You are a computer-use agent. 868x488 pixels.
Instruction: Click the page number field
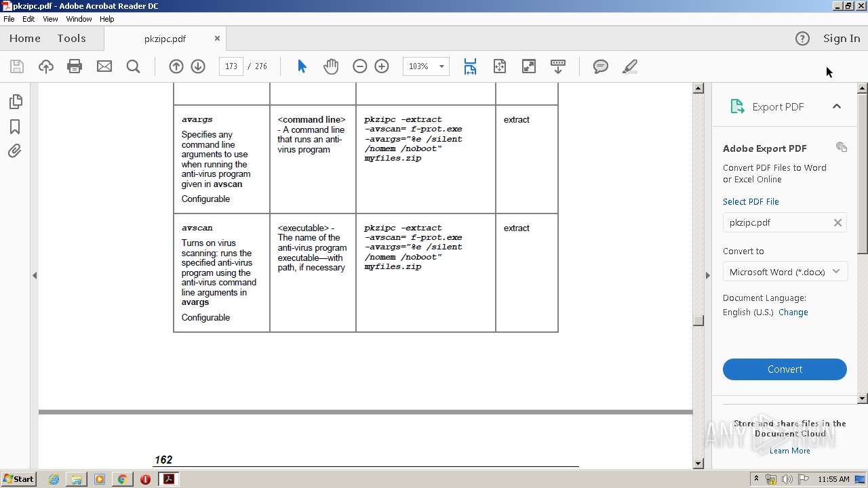(x=231, y=66)
